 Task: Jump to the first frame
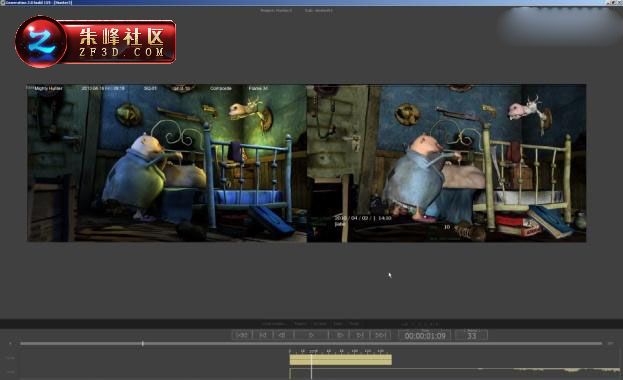(242, 335)
